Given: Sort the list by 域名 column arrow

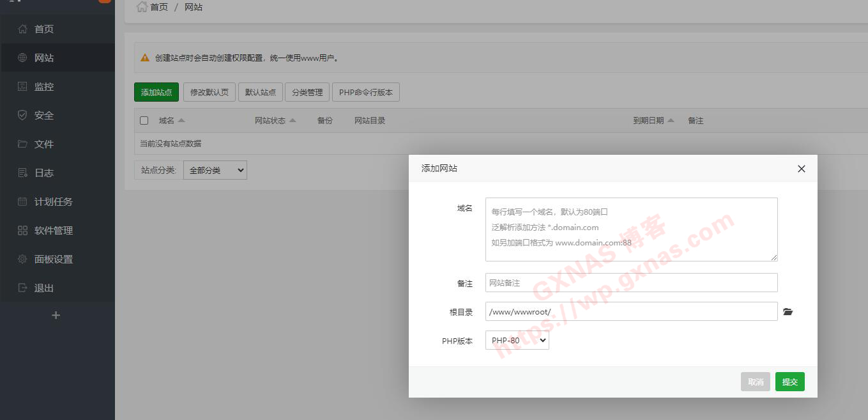Looking at the screenshot, I should tap(181, 120).
